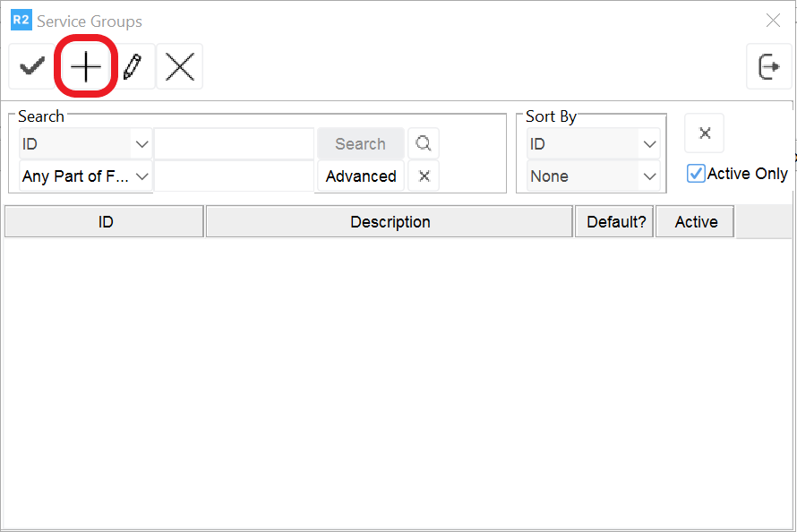Click the plus icon to add service group
The width and height of the screenshot is (797, 532).
(85, 66)
